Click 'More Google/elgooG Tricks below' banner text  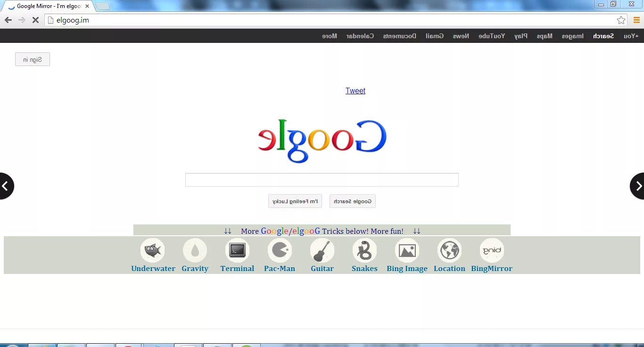click(322, 231)
